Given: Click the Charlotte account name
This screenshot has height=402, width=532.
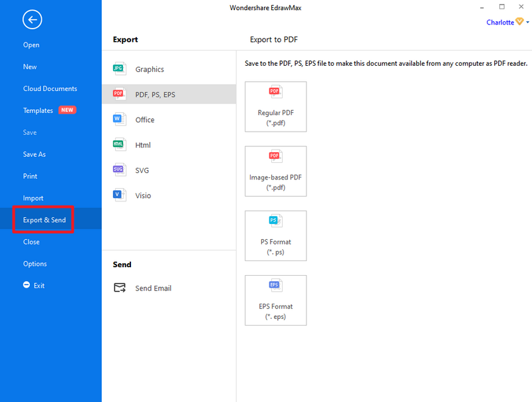Looking at the screenshot, I should (500, 23).
